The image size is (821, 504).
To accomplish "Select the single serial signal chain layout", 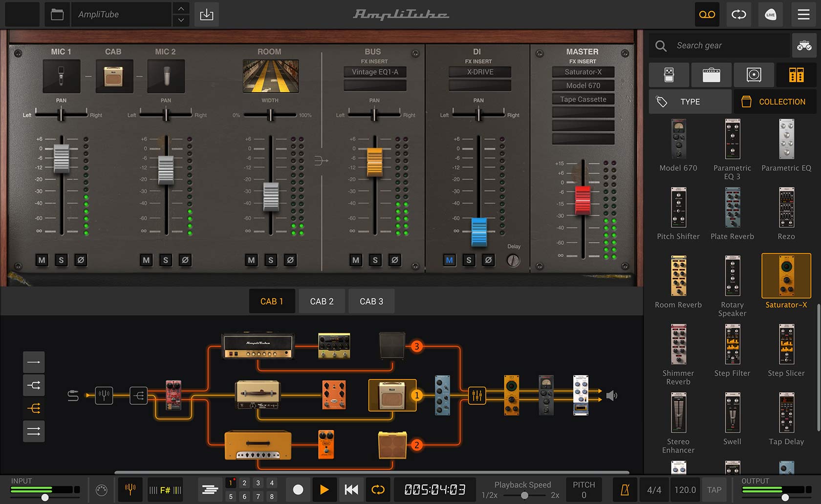I will tap(34, 362).
